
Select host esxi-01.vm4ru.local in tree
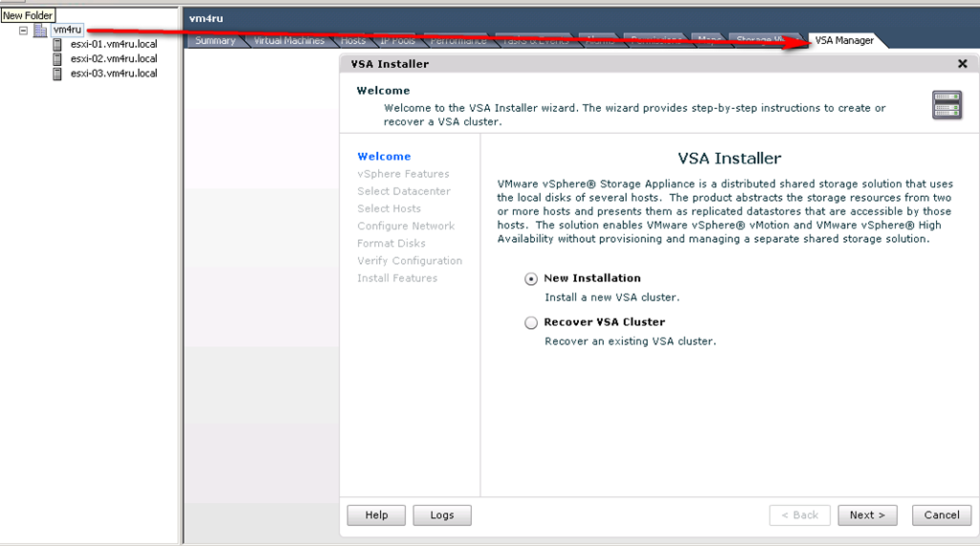[114, 44]
